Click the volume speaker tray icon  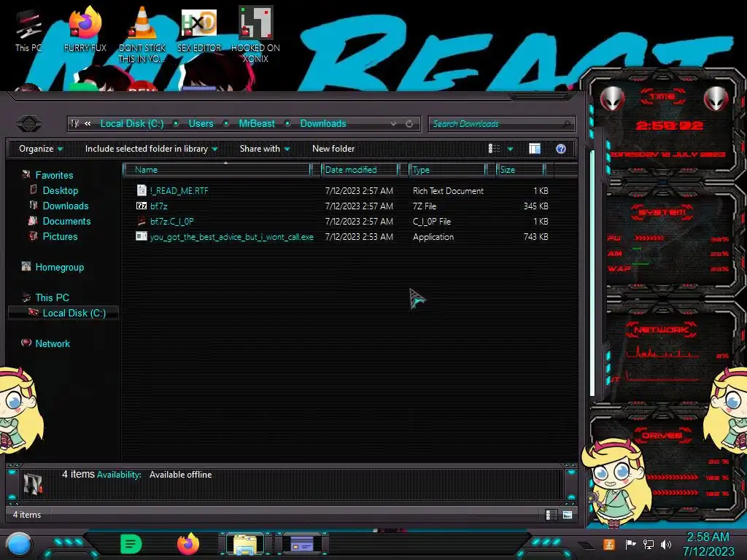click(x=666, y=544)
